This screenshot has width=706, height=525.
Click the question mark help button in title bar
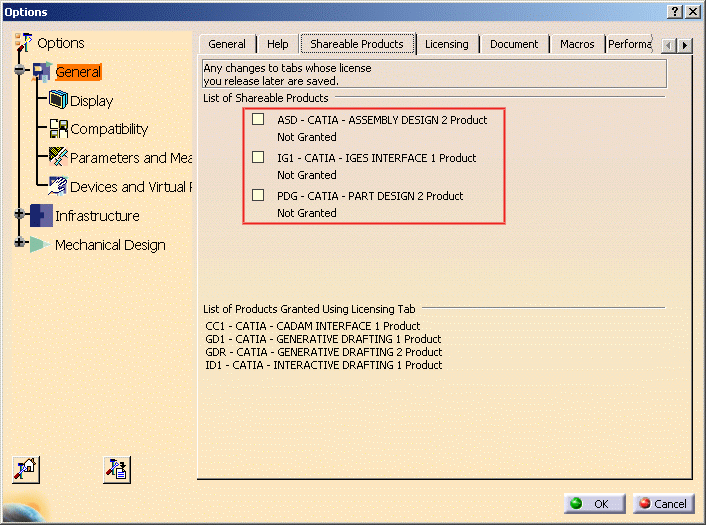click(x=675, y=11)
